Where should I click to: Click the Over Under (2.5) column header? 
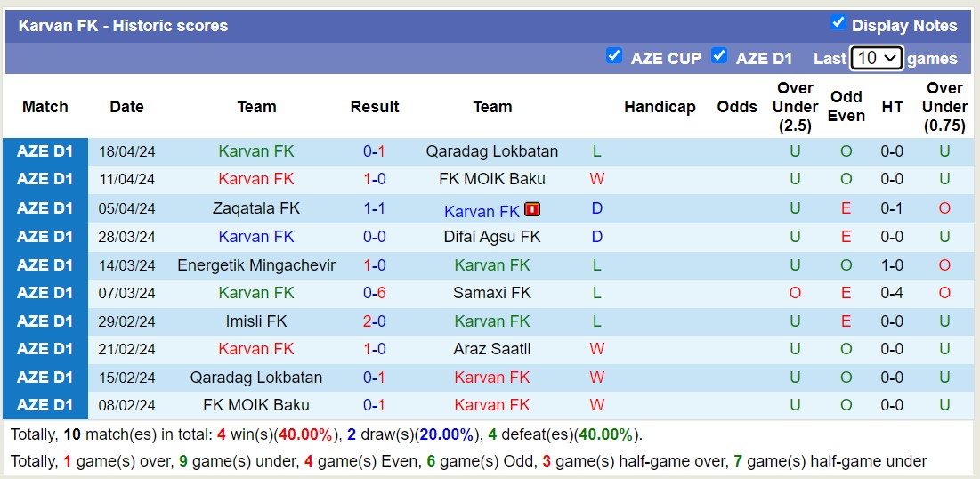pyautogui.click(x=795, y=107)
